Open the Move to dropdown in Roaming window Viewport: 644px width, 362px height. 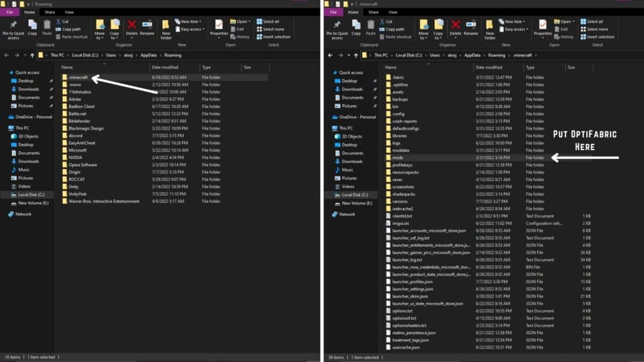99,29
